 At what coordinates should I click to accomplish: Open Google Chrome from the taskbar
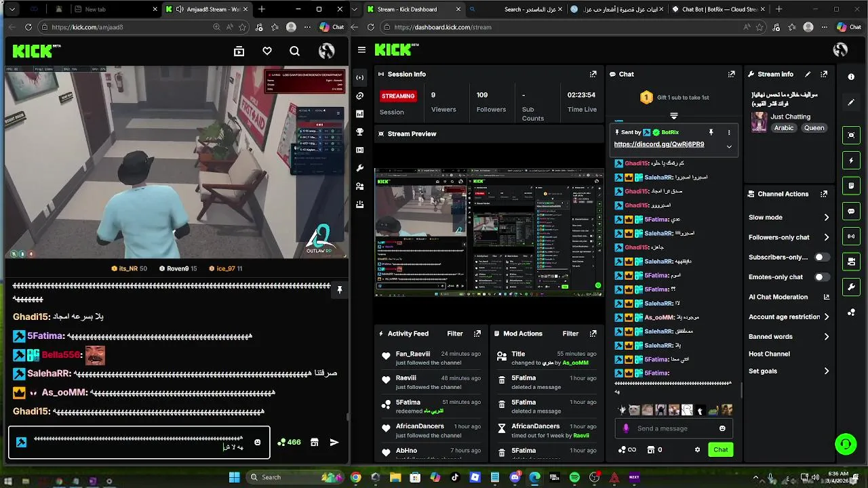pos(355,478)
